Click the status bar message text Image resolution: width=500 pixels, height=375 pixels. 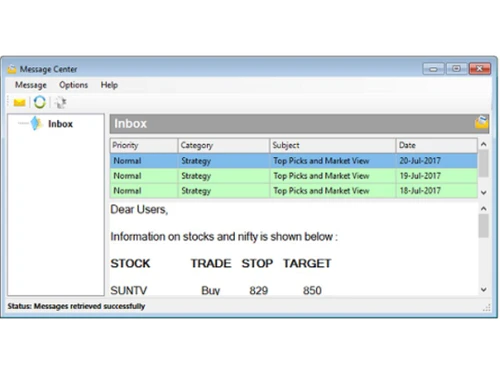point(76,306)
